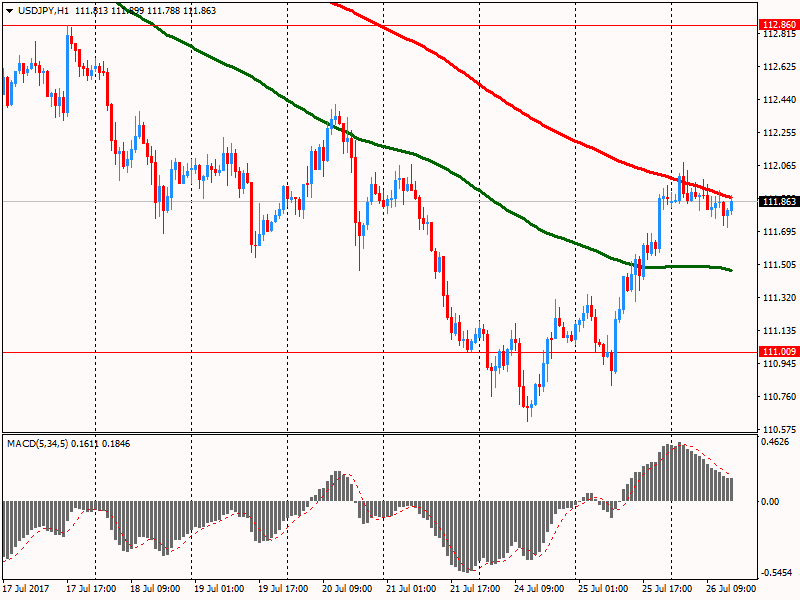Screen dimensions: 800x600
Task: Click the OHLC values 111.813 111.899 111.788 111.863
Action: pos(145,11)
